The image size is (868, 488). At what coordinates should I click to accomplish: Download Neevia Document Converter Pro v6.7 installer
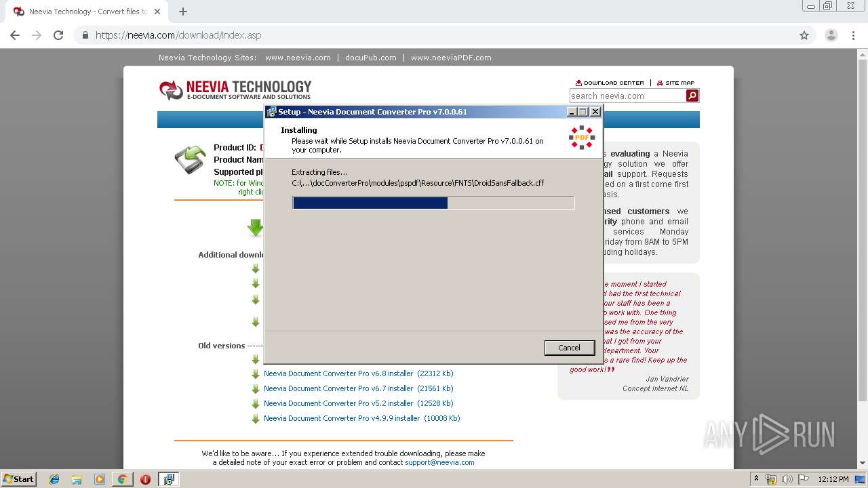tap(358, 388)
